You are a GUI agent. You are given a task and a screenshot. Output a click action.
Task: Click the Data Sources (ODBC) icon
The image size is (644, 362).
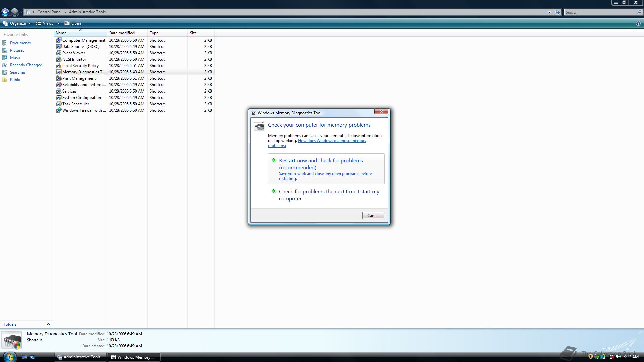pyautogui.click(x=59, y=46)
